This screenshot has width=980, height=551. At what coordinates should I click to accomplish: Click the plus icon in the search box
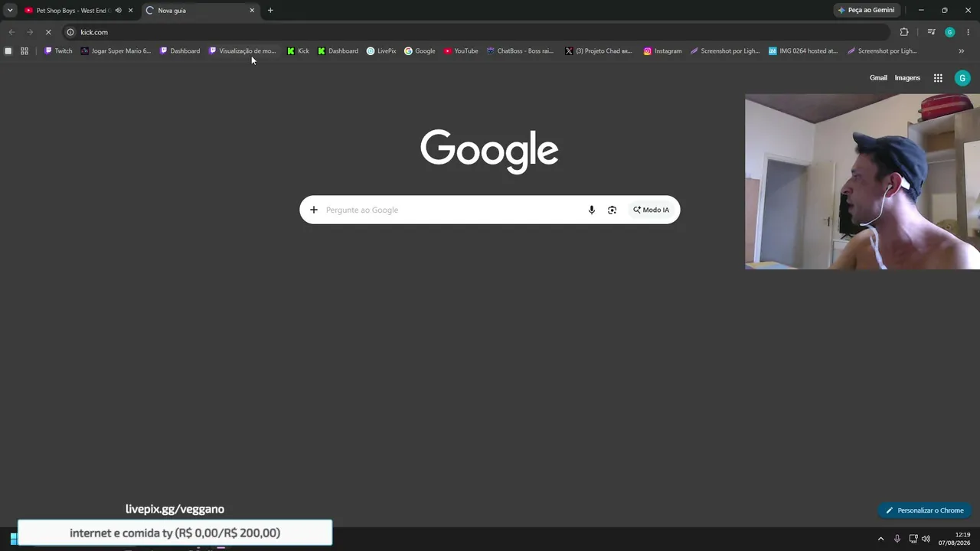(313, 210)
